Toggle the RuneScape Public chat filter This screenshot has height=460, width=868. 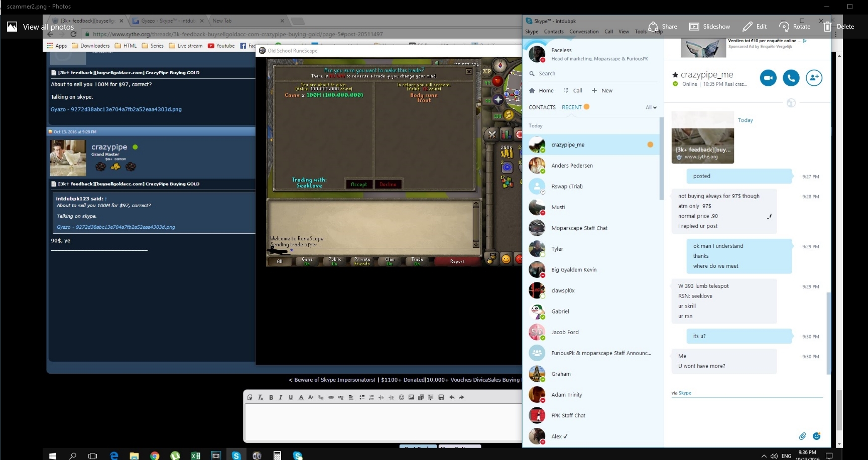tap(334, 261)
